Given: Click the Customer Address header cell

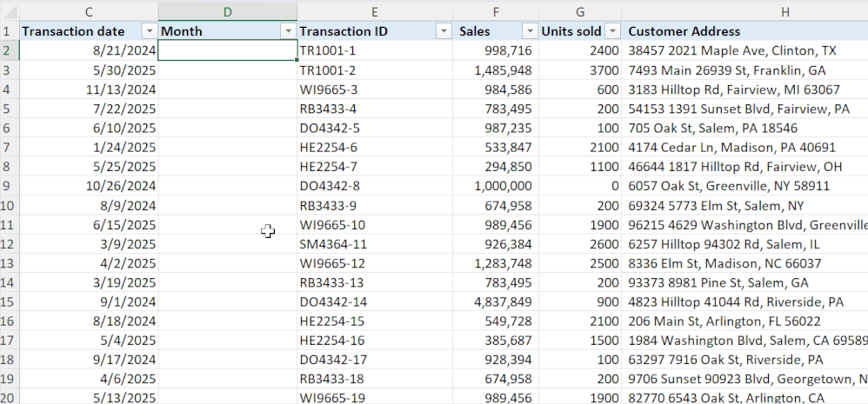Looking at the screenshot, I should pyautogui.click(x=744, y=31).
